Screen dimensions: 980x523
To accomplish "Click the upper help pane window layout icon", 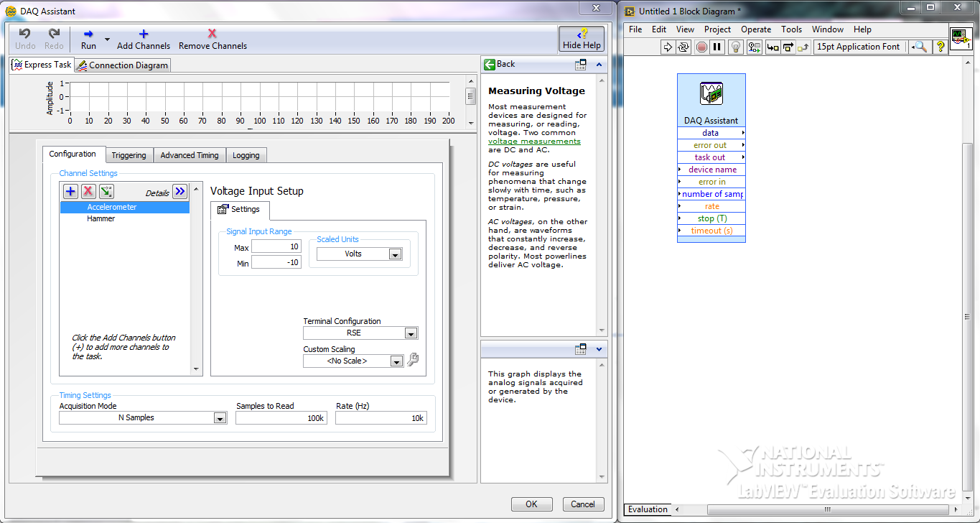I will tap(581, 65).
